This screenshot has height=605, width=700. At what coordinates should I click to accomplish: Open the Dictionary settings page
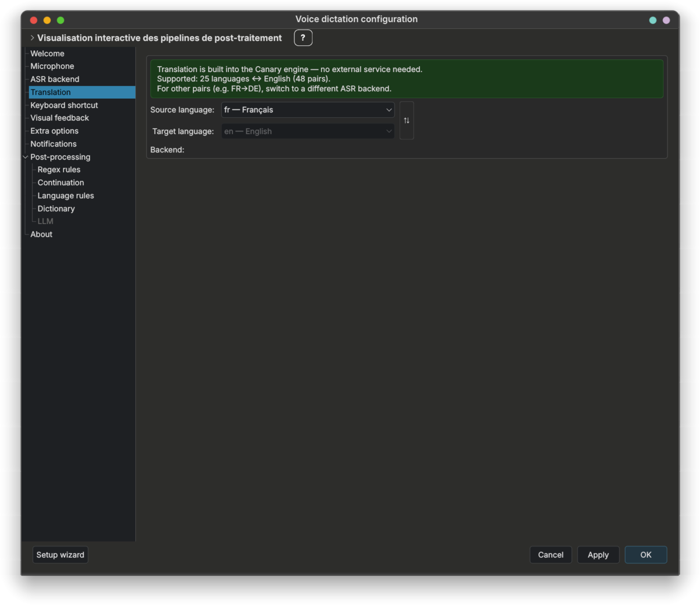56,209
